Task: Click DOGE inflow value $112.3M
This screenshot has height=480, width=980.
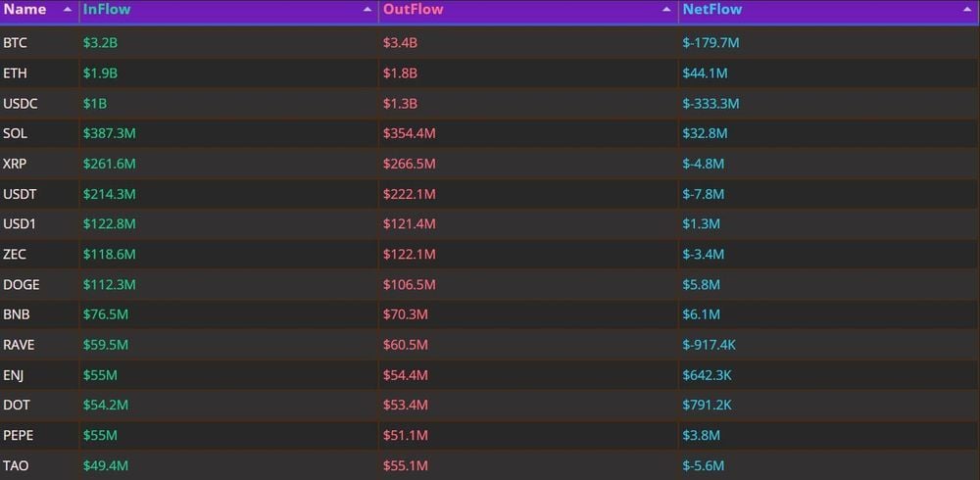Action: [109, 285]
